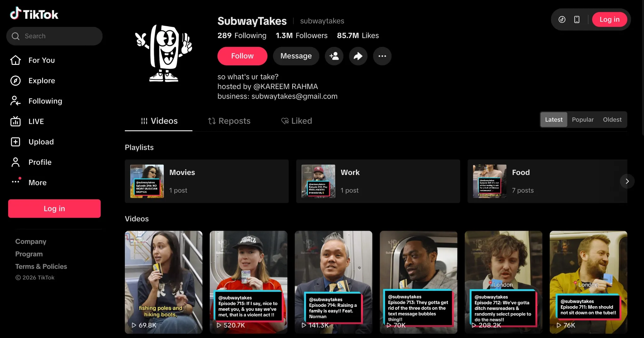Image resolution: width=644 pixels, height=338 pixels.
Task: Open the More three-dots sidebar icon
Action: (15, 182)
